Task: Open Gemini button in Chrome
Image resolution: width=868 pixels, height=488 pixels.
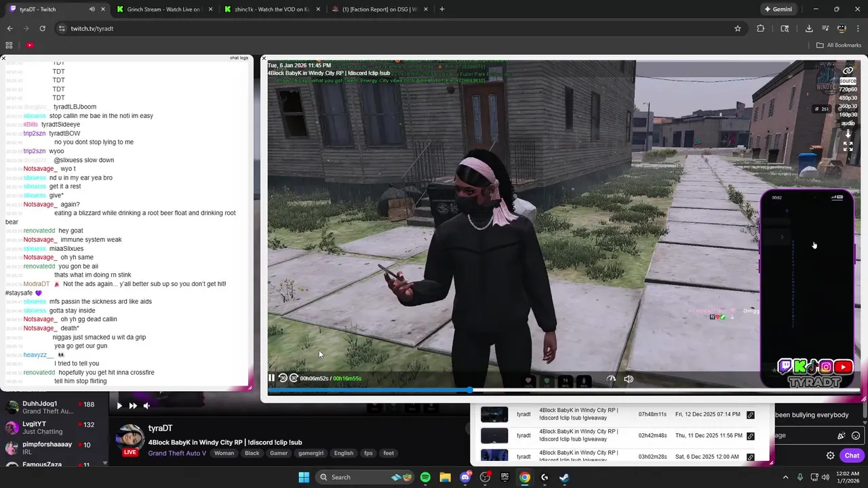Action: point(778,9)
